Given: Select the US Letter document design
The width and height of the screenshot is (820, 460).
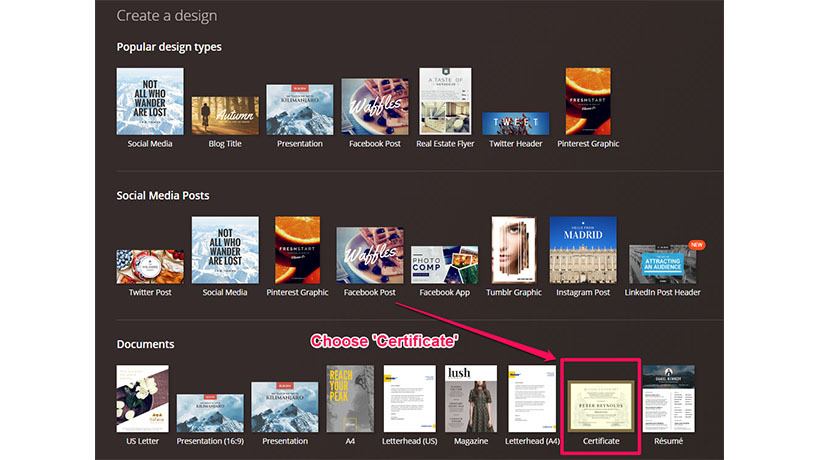Looking at the screenshot, I should [143, 399].
